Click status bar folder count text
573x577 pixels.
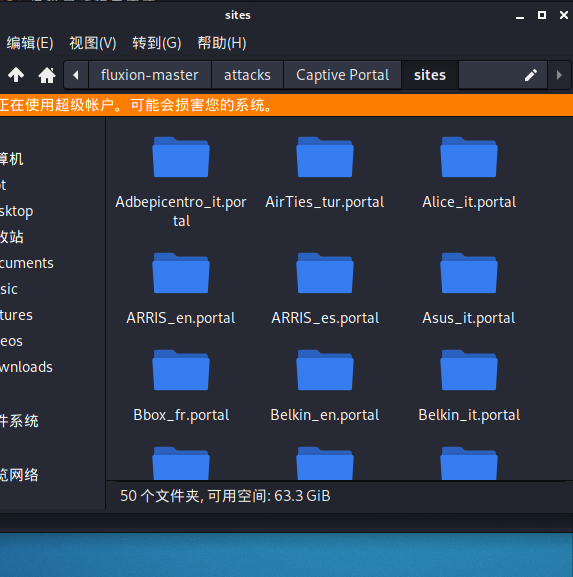[x=225, y=496]
